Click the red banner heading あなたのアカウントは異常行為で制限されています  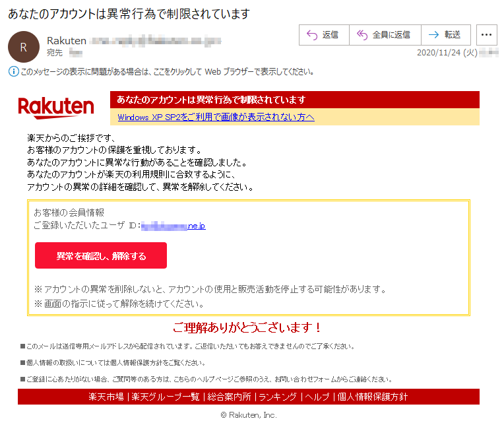pyautogui.click(x=211, y=100)
